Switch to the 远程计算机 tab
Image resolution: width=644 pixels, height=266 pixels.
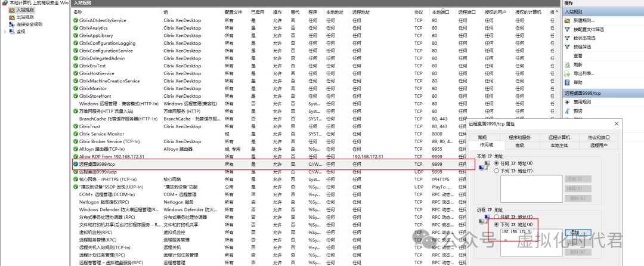[559, 138]
